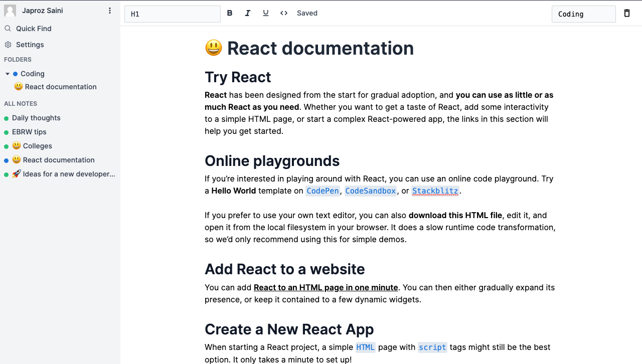Click React to an HTML page link
Image resolution: width=642 pixels, height=364 pixels.
coord(326,287)
